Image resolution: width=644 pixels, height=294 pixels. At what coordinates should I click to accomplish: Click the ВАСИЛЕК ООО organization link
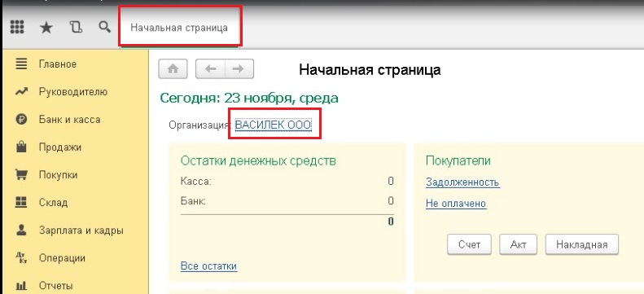[273, 125]
